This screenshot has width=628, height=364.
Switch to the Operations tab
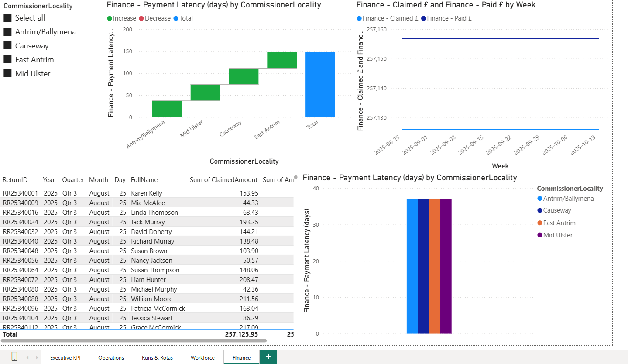tap(110, 357)
